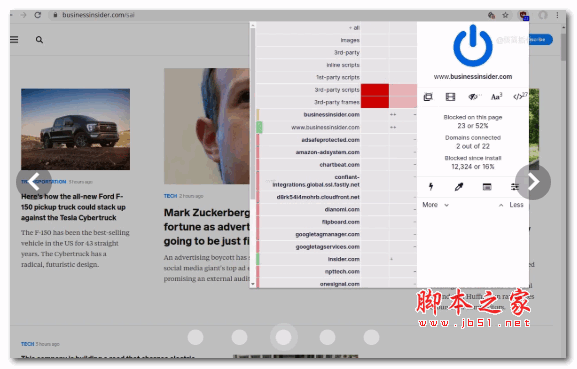Click the page's vertical scrollbar thumb
This screenshot has height=369, width=577.
coord(563,47)
